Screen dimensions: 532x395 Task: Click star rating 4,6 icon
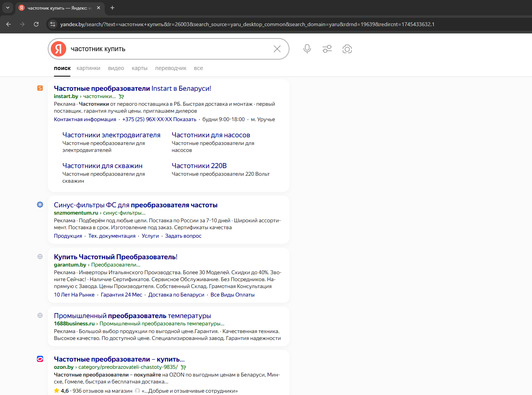pos(57,391)
